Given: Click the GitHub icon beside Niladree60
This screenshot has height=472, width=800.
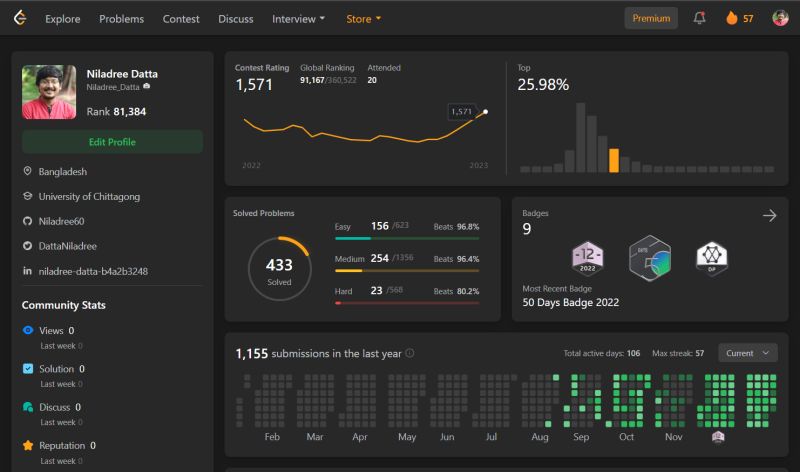Looking at the screenshot, I should (28, 221).
